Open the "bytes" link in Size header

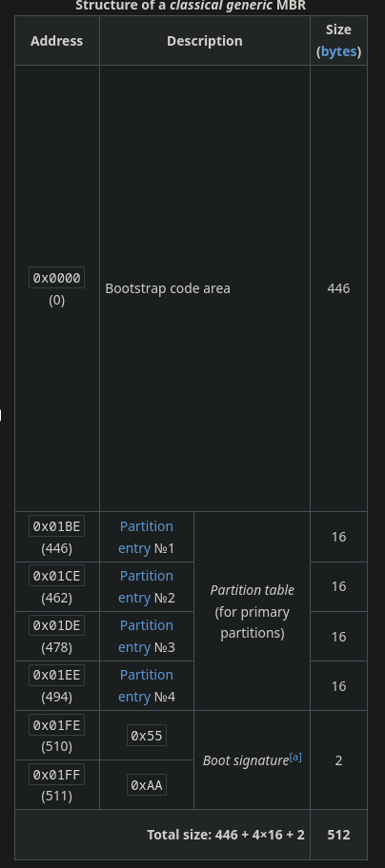click(338, 52)
